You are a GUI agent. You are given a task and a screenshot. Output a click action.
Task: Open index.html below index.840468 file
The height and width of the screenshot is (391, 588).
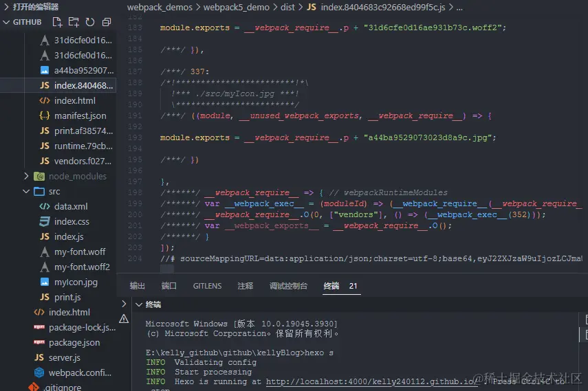[x=75, y=100]
